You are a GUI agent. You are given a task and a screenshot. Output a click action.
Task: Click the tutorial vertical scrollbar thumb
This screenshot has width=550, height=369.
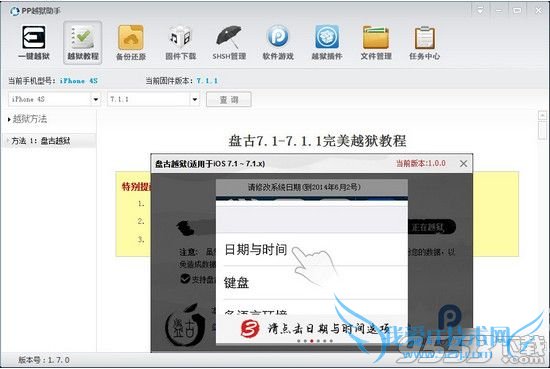click(x=542, y=130)
